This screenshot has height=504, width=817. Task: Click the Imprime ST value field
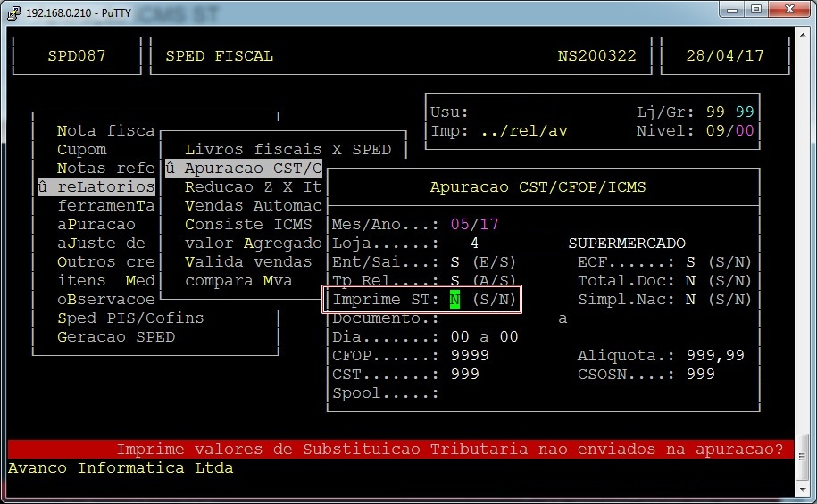pyautogui.click(x=454, y=300)
